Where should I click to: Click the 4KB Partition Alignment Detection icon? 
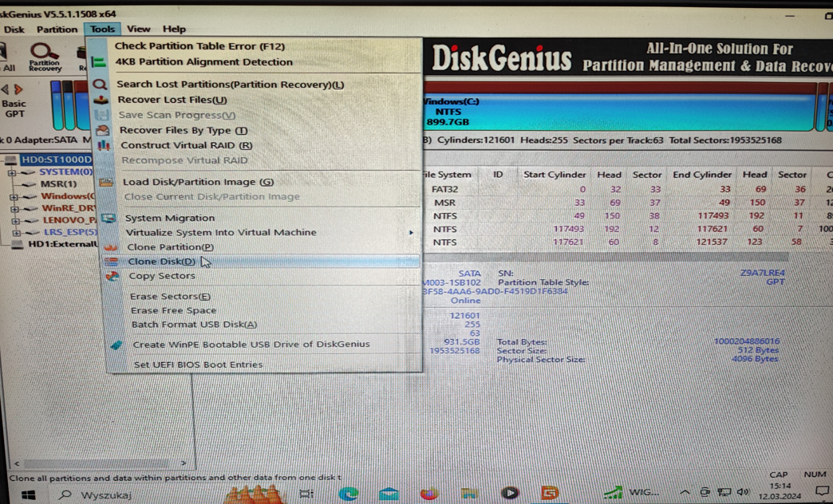coord(99,62)
